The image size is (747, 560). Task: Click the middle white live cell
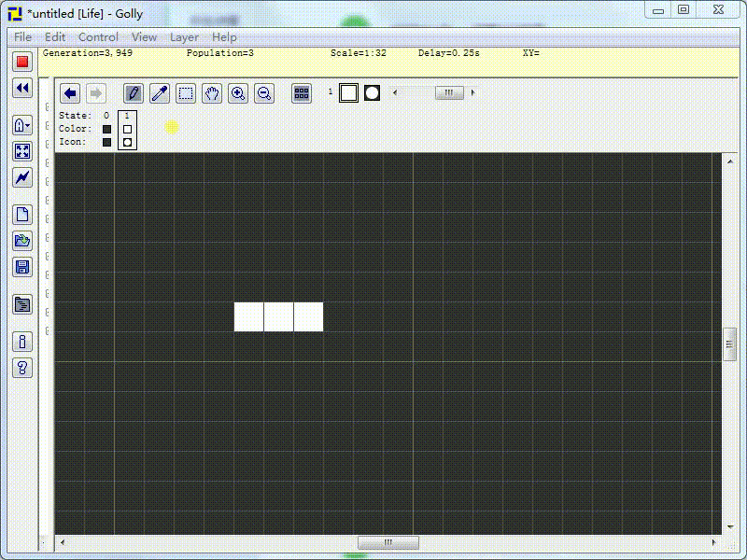click(278, 316)
